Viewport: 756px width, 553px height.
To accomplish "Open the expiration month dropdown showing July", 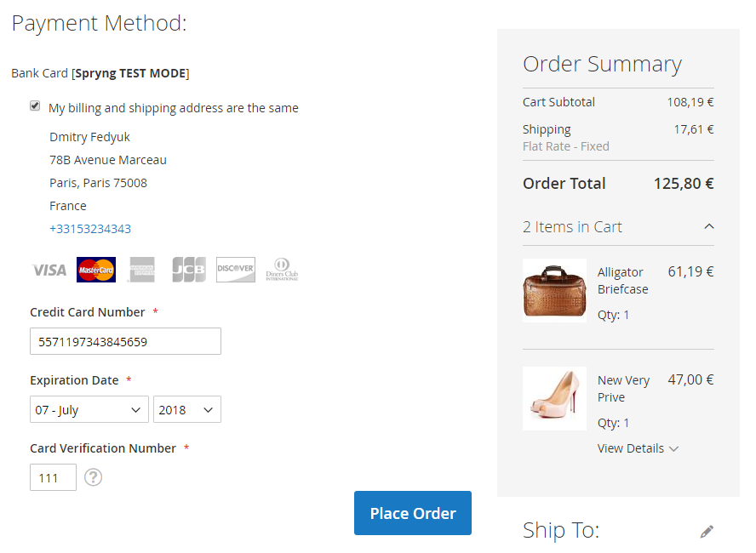I will [89, 409].
